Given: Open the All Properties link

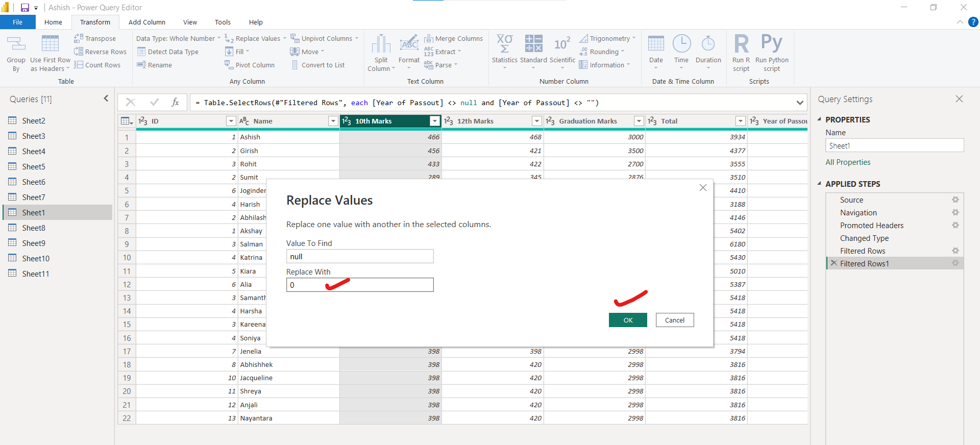Looking at the screenshot, I should coord(848,162).
